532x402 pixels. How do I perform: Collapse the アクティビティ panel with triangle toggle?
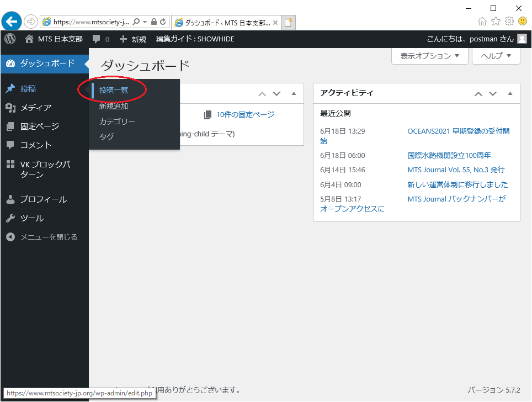pyautogui.click(x=510, y=93)
